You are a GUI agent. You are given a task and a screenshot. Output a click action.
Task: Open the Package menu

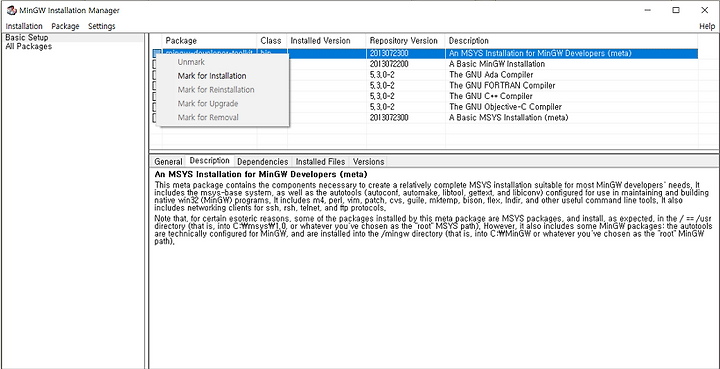(65, 26)
